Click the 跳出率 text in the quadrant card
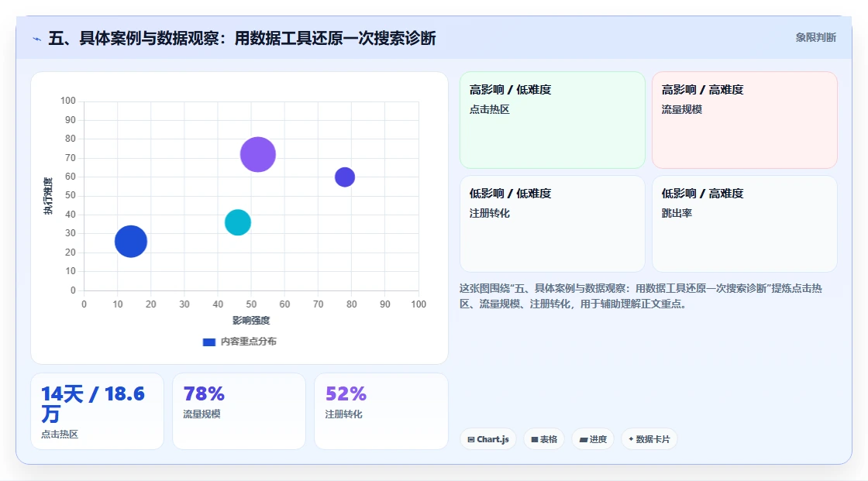This screenshot has height=481, width=868. [677, 213]
